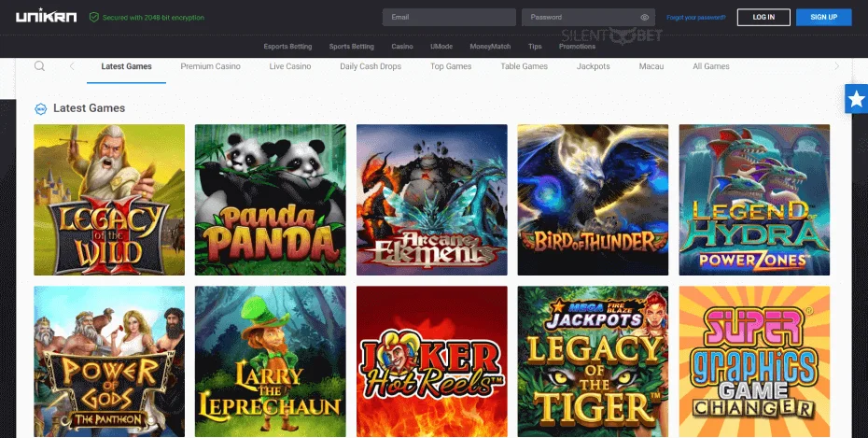Launch Legacy of the Tiger jackpots game
The height and width of the screenshot is (438, 868).
593,361
